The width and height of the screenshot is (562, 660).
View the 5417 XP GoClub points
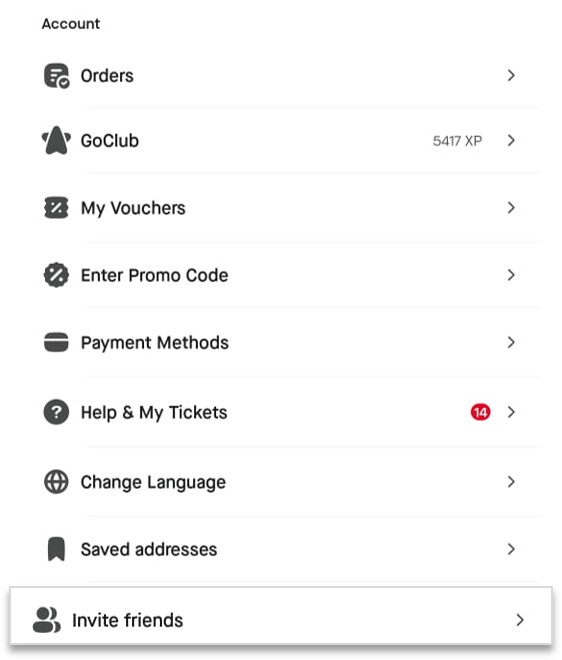coord(457,141)
